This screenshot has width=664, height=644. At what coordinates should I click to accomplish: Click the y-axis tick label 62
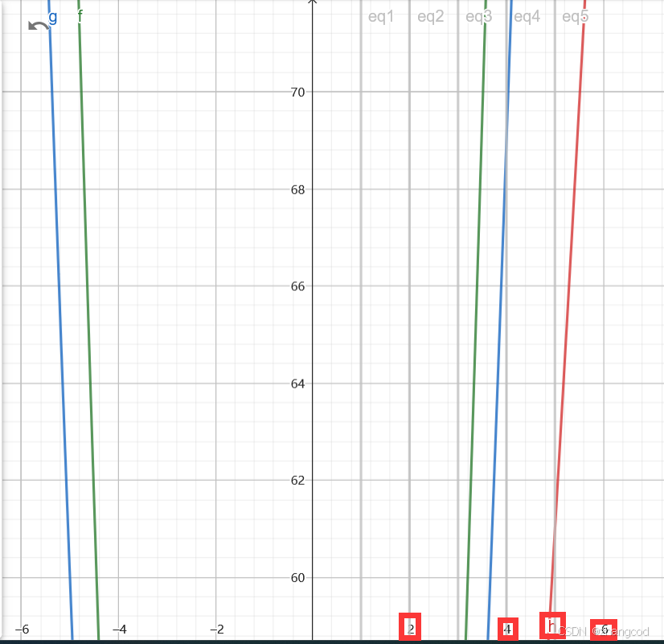coord(297,481)
